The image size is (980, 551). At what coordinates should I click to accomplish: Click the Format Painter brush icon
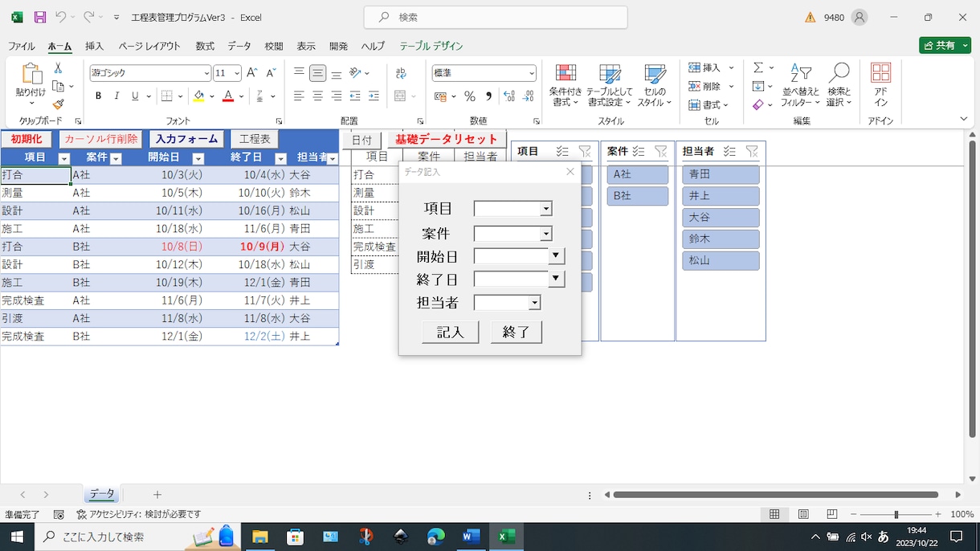coord(58,104)
